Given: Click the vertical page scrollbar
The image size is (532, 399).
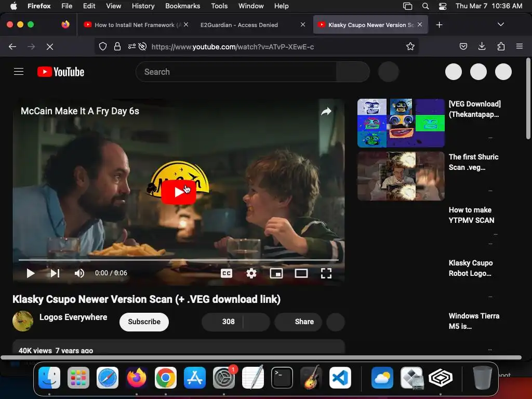Looking at the screenshot, I should coord(528,98).
